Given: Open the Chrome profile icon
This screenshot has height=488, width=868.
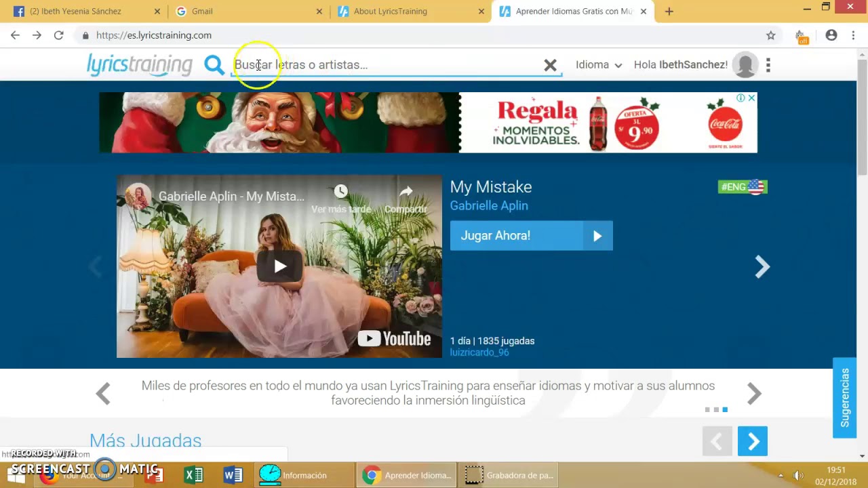Looking at the screenshot, I should tap(831, 35).
